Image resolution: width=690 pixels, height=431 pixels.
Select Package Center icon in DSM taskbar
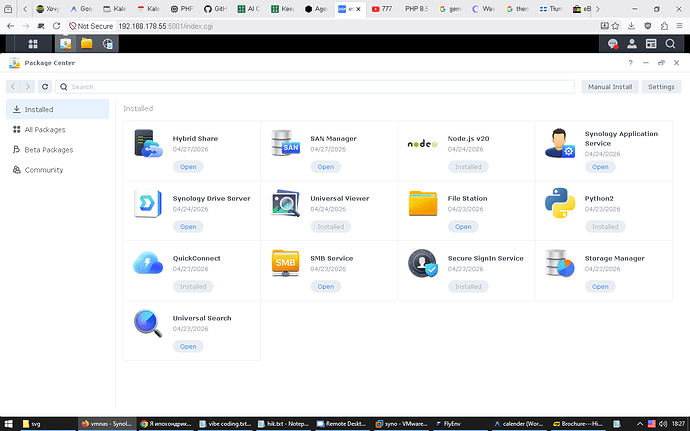[x=66, y=44]
